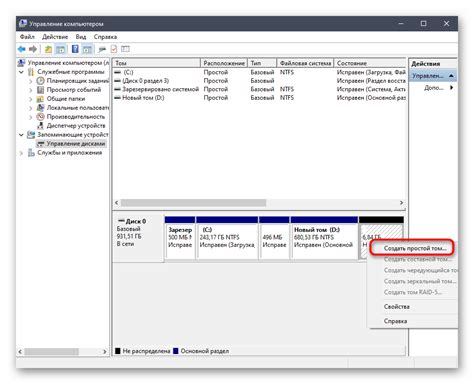The image size is (474, 384).
Task: Click the Computer Management title bar icon
Action: 23,24
